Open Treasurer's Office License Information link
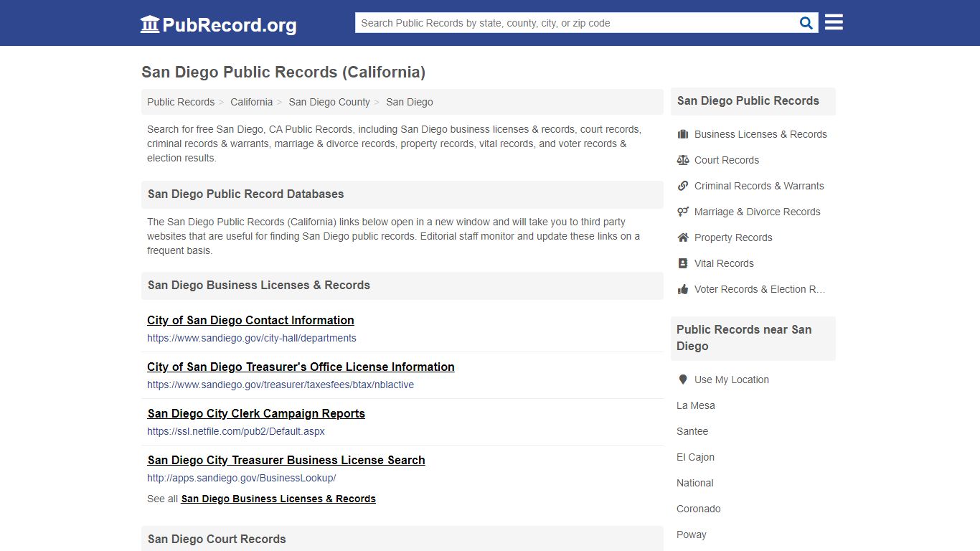 [301, 367]
